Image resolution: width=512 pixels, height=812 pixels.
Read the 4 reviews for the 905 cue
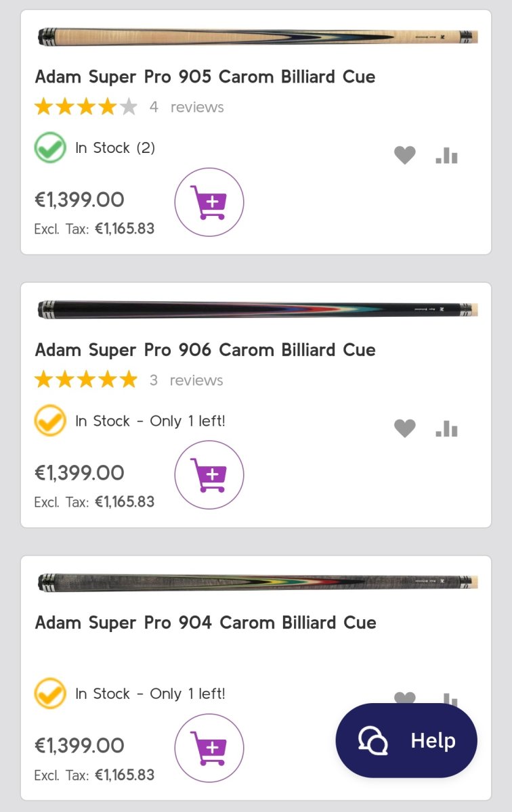coord(187,107)
